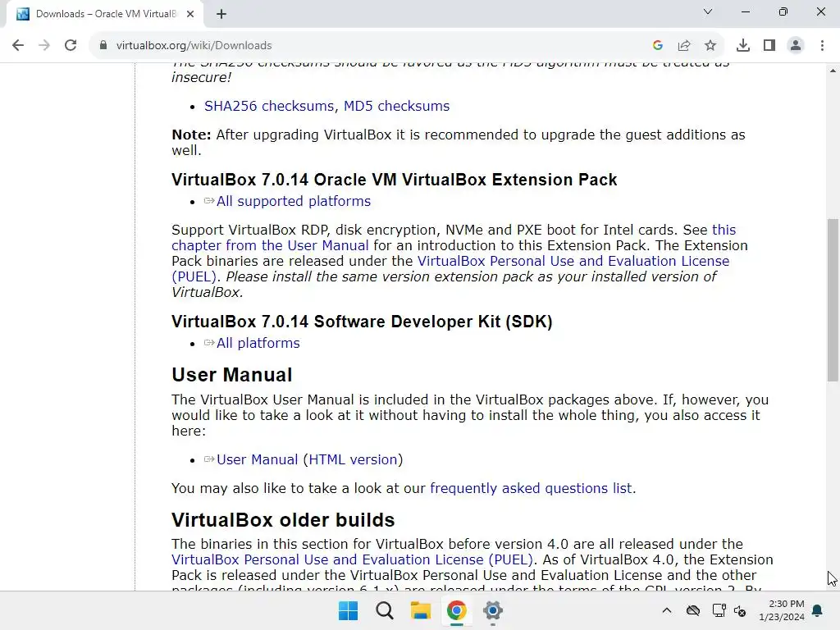Image resolution: width=840 pixels, height=630 pixels.
Task: Click Software Developer Kit (SDK) heading
Action: [x=362, y=322]
